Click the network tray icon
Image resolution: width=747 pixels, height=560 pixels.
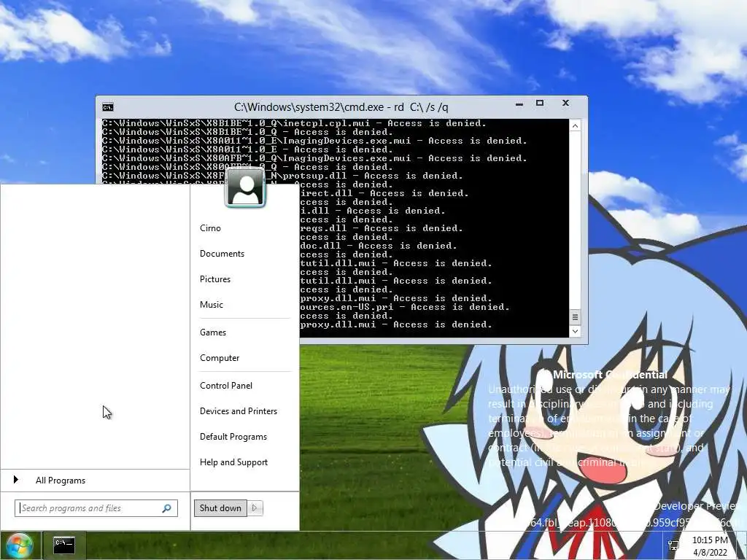click(673, 545)
